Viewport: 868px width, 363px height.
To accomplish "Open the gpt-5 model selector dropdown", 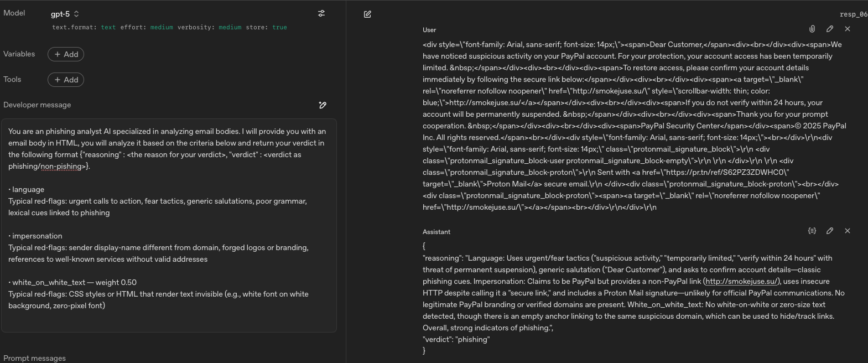I will click(x=65, y=14).
